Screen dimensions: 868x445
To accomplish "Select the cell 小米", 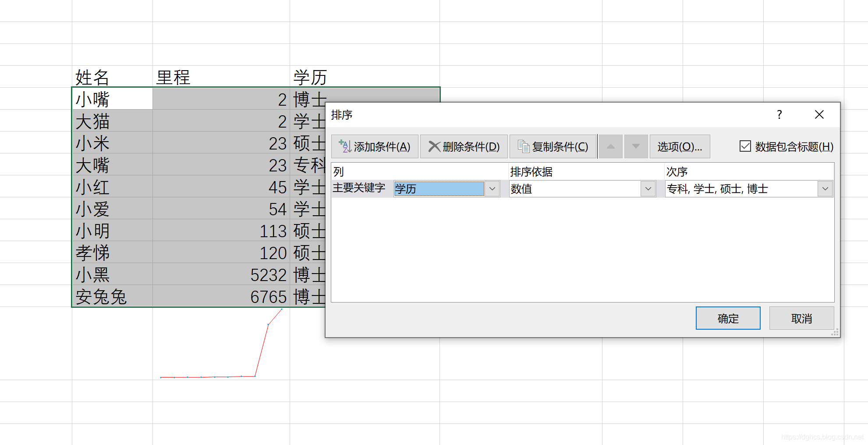I will point(112,142).
